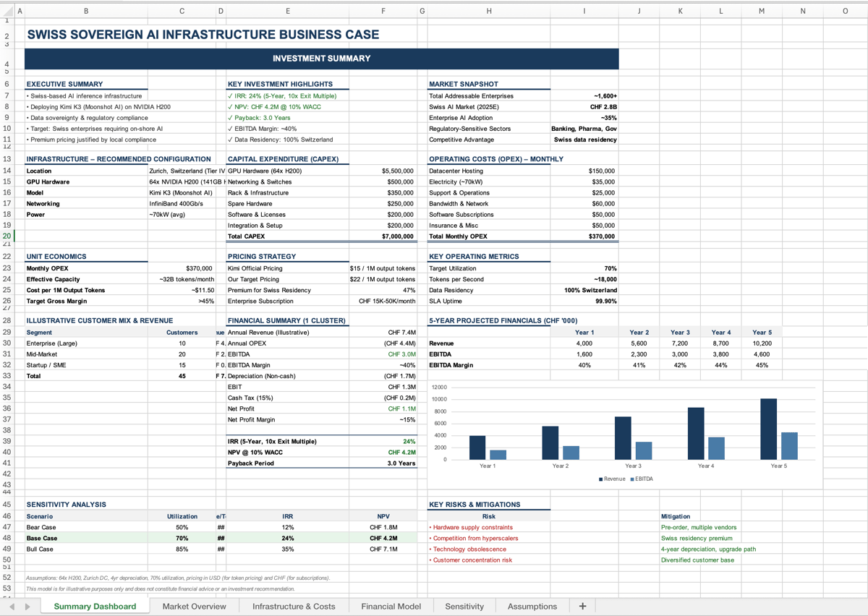Select column I header
The width and height of the screenshot is (868, 616).
pyautogui.click(x=584, y=11)
